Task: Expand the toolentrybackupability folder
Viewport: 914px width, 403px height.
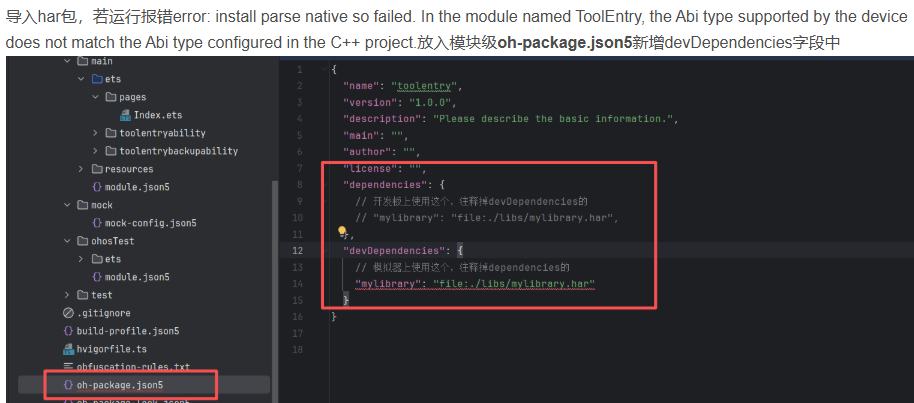Action: point(96,151)
